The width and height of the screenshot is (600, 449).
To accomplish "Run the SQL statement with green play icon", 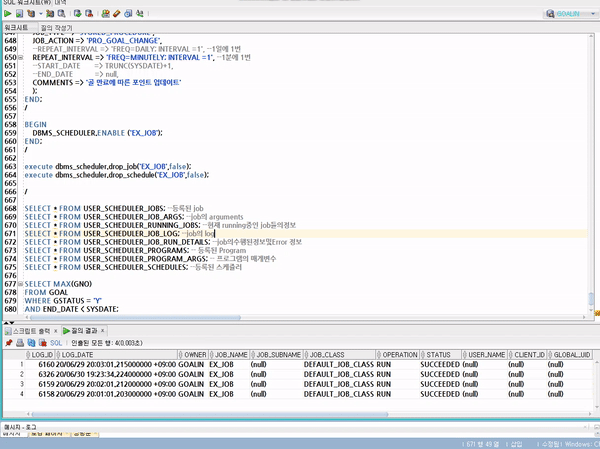I will (8, 14).
